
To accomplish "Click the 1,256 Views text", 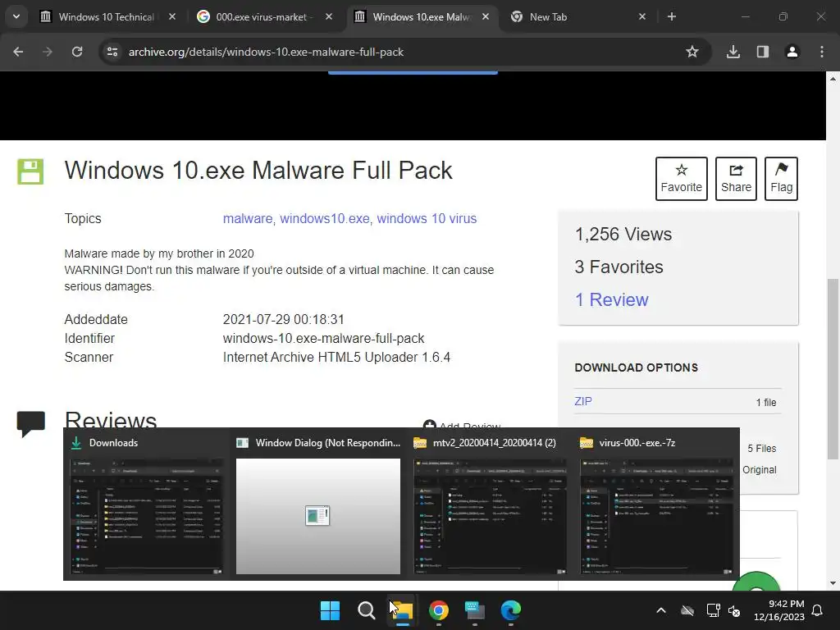I will point(623,234).
